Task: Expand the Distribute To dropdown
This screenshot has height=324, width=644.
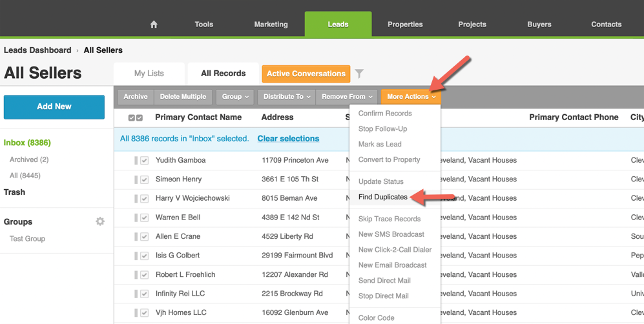Action: tap(287, 97)
